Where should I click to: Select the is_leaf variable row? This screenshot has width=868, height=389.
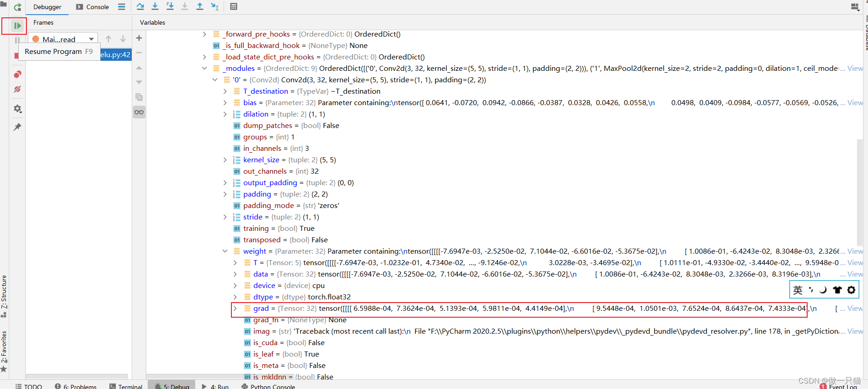(x=504, y=354)
